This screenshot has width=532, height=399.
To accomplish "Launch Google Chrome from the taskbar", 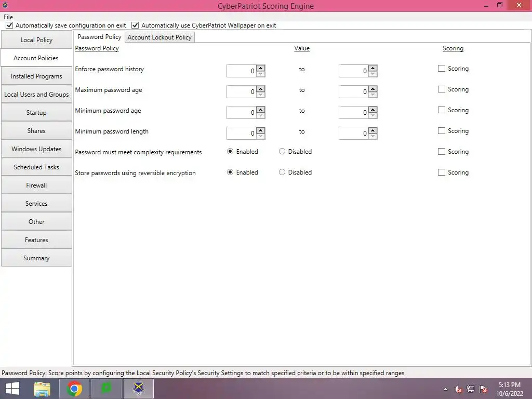I will pos(74,389).
